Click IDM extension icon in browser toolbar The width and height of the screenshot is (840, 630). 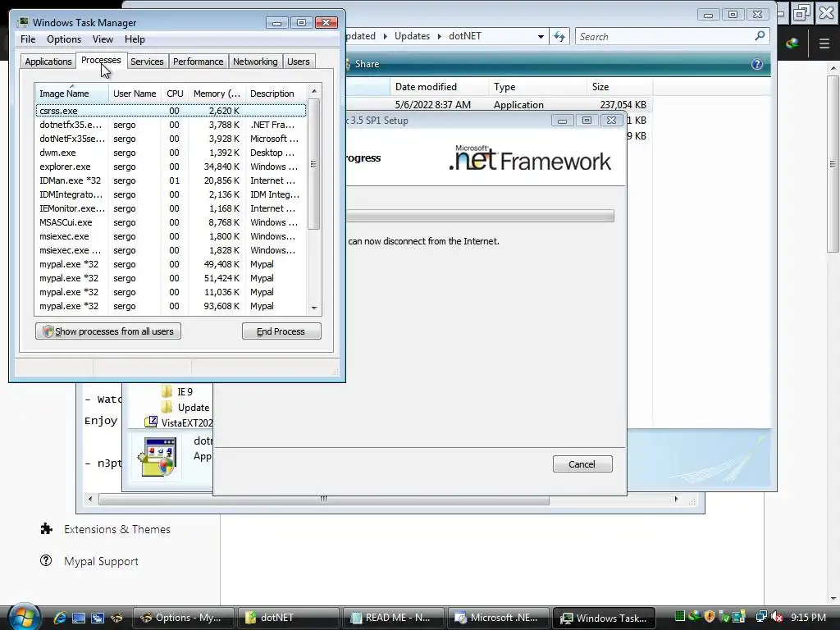point(793,43)
